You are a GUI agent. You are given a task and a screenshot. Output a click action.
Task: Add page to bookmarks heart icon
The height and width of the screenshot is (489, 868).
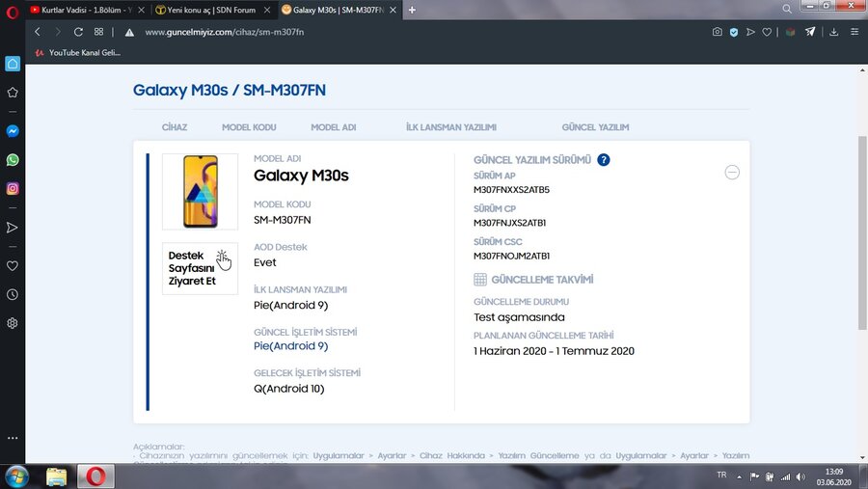767,32
